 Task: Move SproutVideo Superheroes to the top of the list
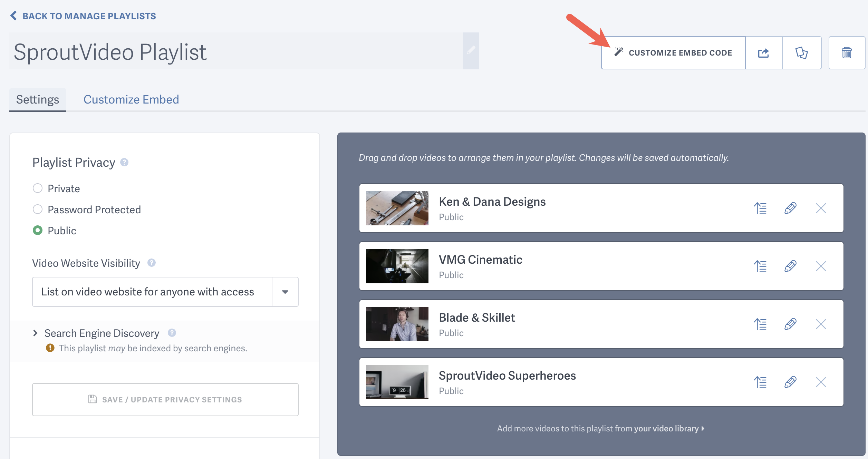[x=760, y=382]
